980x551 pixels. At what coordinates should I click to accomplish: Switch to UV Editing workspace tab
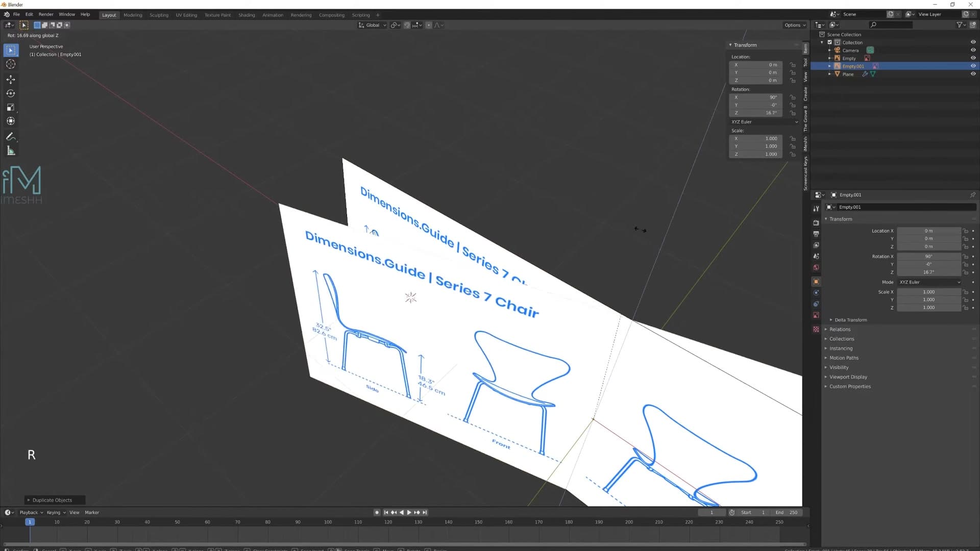coord(186,15)
